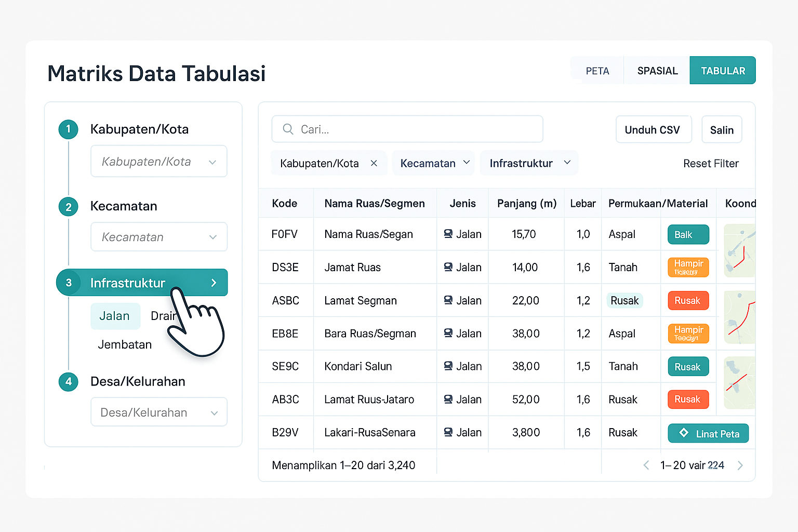Switch to the PETA tab

coord(597,71)
